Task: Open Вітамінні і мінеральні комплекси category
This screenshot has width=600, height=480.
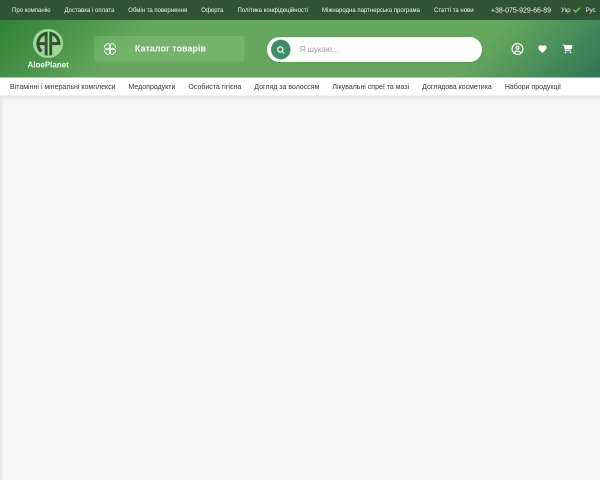Action: 62,87
